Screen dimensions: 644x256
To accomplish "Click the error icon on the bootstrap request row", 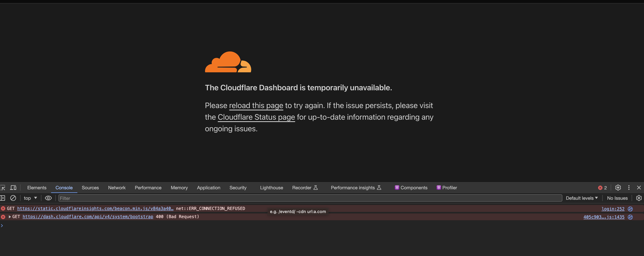I will [x=3, y=217].
